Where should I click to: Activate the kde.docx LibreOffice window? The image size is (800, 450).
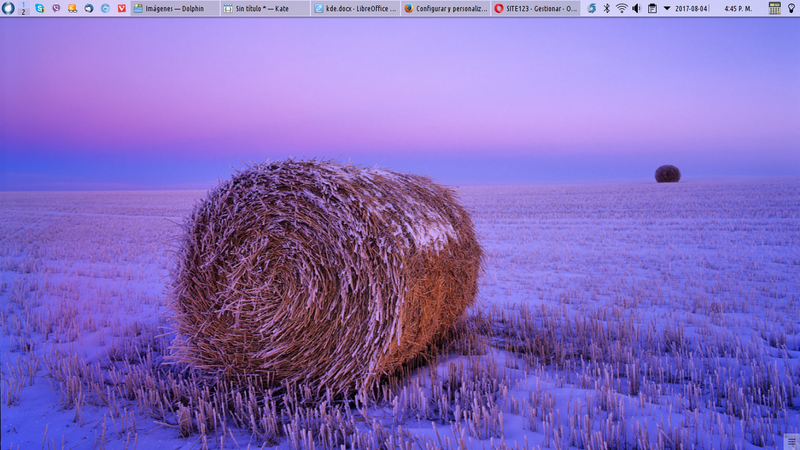pyautogui.click(x=355, y=8)
